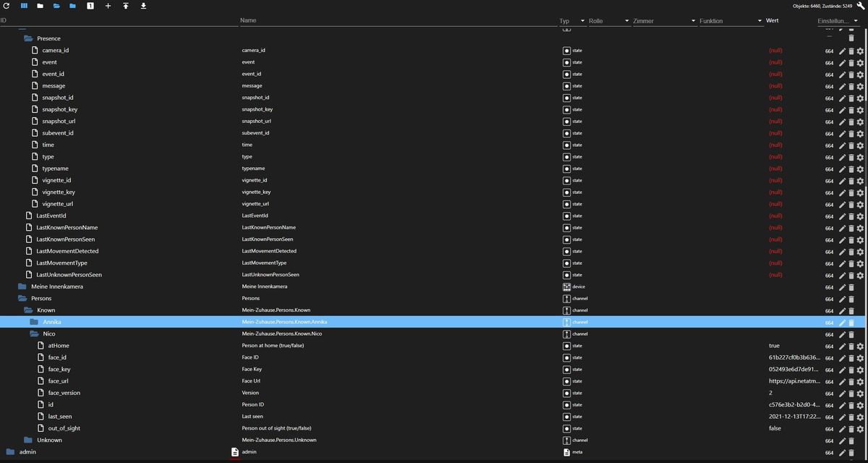868x463 pixels.
Task: Delete the typename state object
Action: [851, 169]
